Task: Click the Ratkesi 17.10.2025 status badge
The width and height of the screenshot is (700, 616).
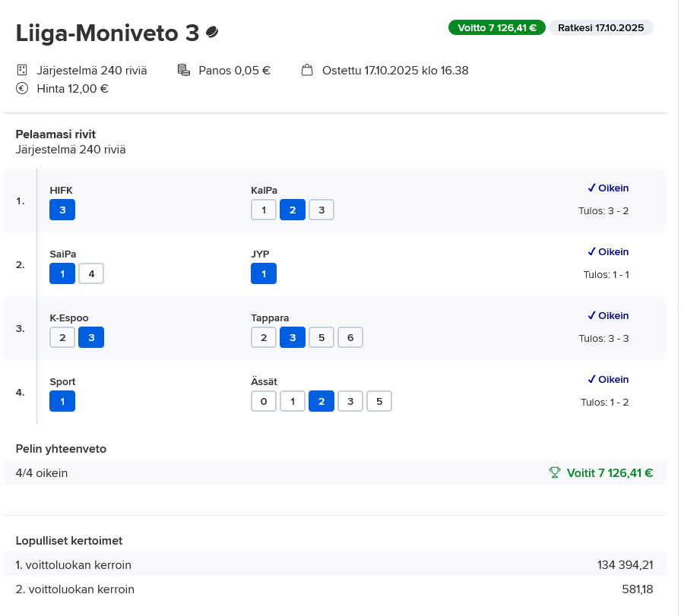Action: click(600, 27)
